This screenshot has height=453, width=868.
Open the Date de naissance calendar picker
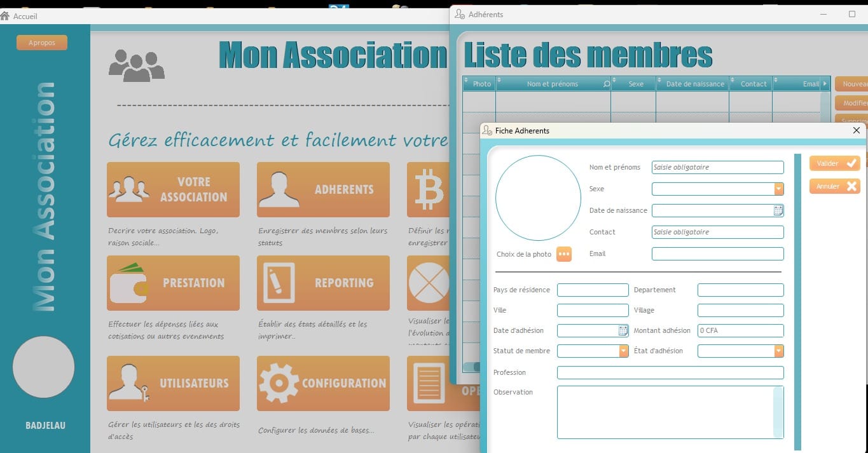coord(778,210)
